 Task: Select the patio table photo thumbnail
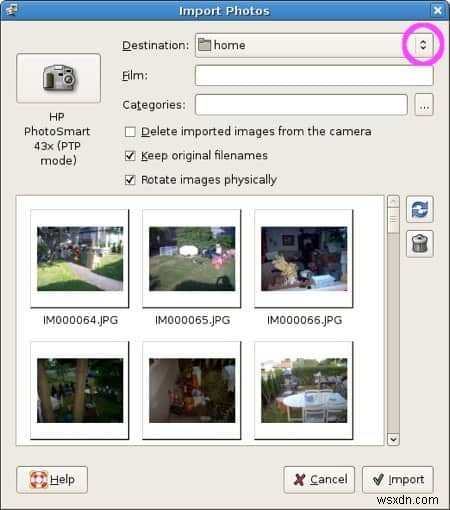point(304,390)
